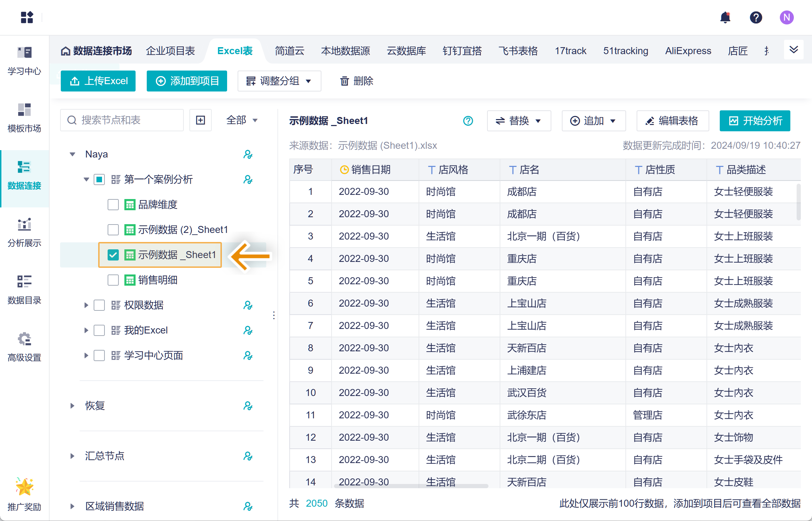Open the help question mark icon
The height and width of the screenshot is (521, 812).
point(756,17)
